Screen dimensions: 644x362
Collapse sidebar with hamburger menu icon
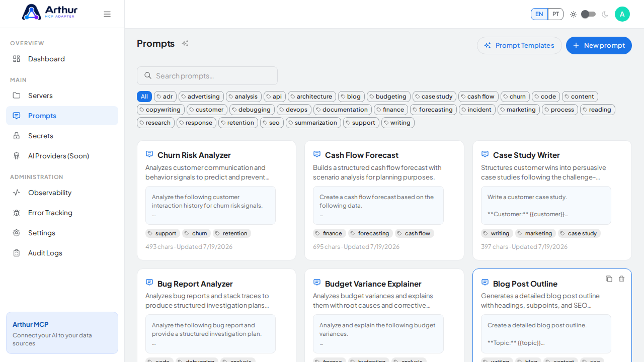tap(107, 14)
